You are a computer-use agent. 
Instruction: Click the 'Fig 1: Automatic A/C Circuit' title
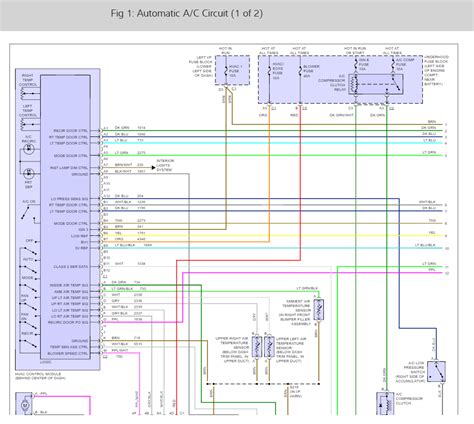click(x=186, y=14)
